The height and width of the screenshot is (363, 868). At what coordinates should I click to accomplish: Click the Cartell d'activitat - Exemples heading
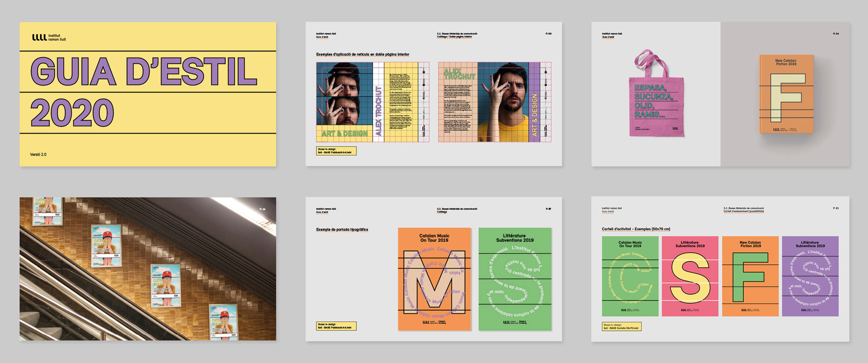tap(636, 229)
